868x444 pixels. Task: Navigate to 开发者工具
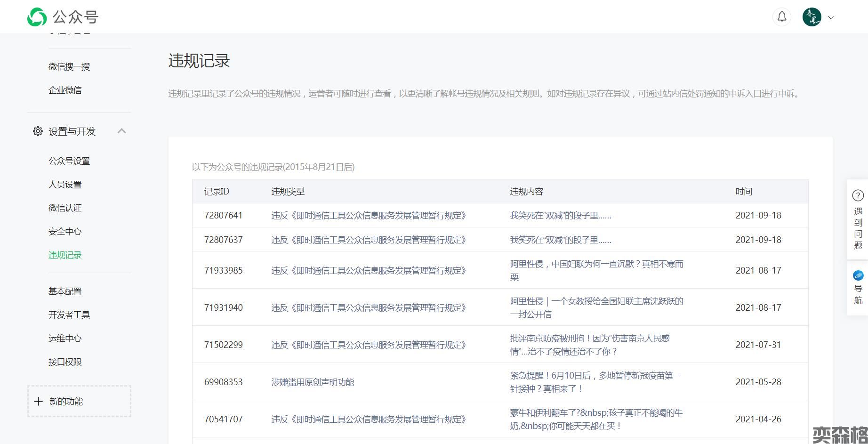[x=69, y=315]
